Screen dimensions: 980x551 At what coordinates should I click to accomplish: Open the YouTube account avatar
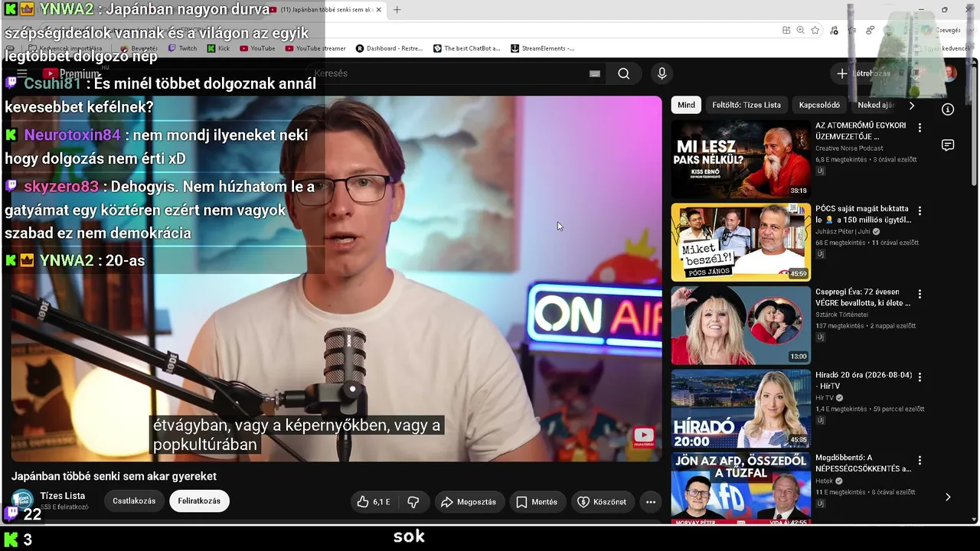[x=949, y=73]
